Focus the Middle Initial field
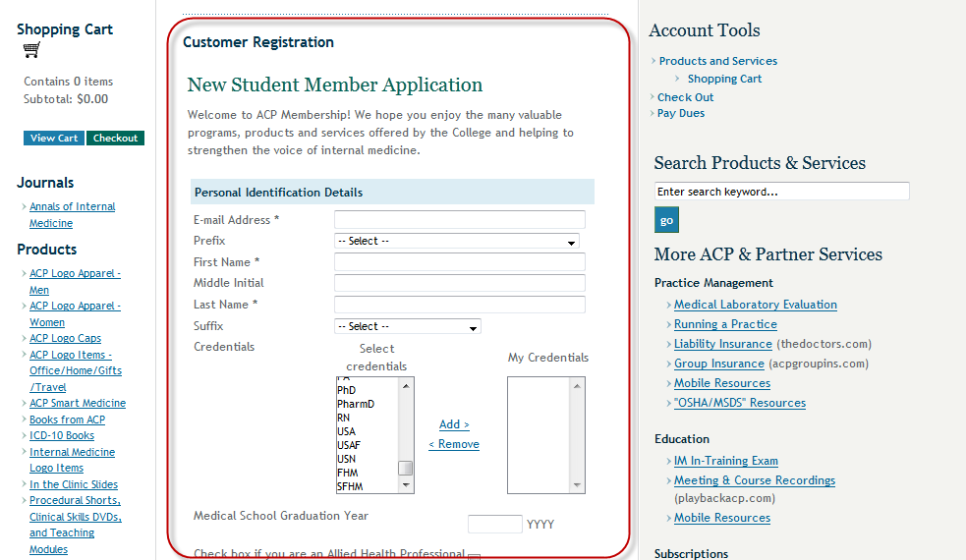This screenshot has width=966, height=560. pos(460,283)
